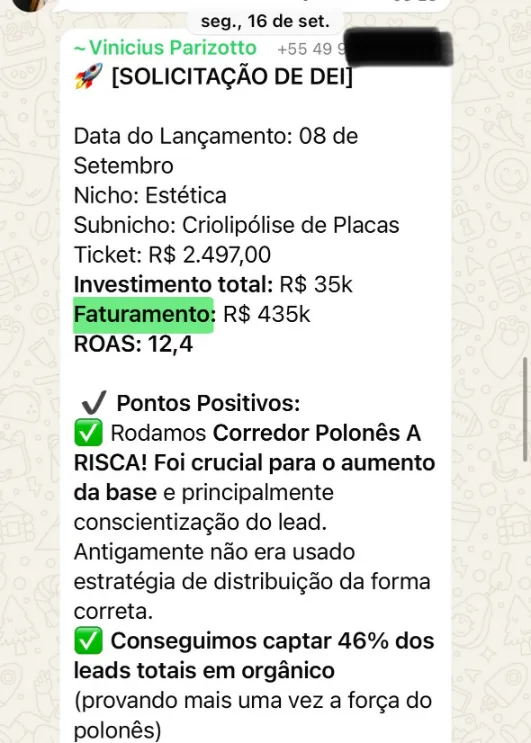
Task: Click the seg., 16 de set. date badge
Action: coord(265,21)
